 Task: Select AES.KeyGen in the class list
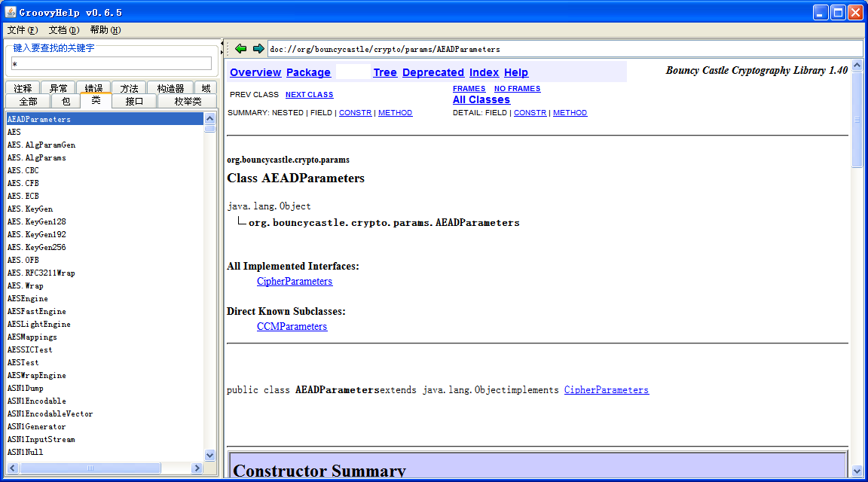[x=105, y=209]
